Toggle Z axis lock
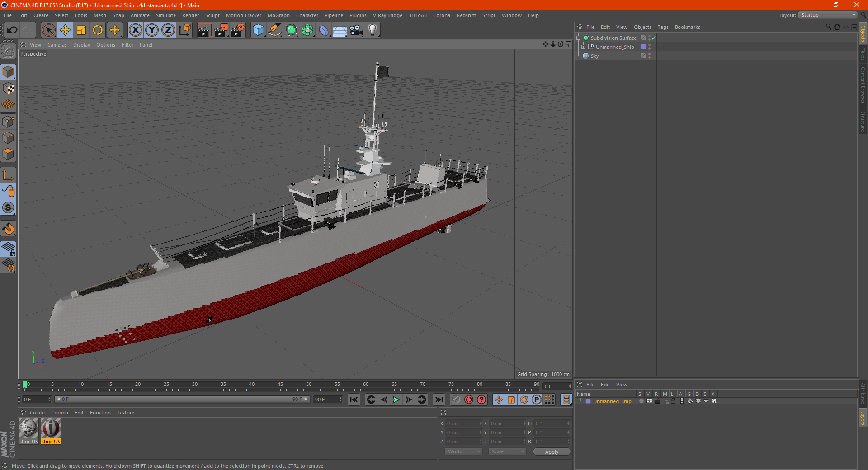 click(168, 30)
